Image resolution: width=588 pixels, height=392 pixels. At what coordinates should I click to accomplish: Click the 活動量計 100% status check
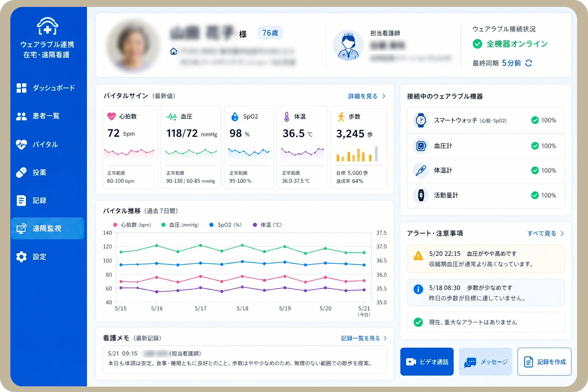tap(535, 195)
